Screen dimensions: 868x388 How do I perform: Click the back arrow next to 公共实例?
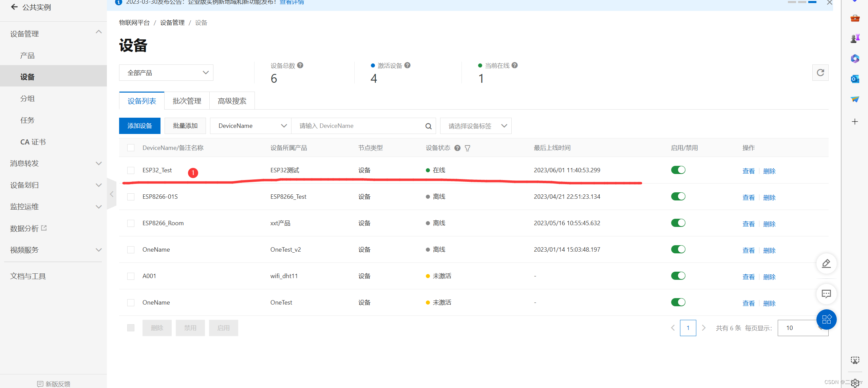coord(14,7)
